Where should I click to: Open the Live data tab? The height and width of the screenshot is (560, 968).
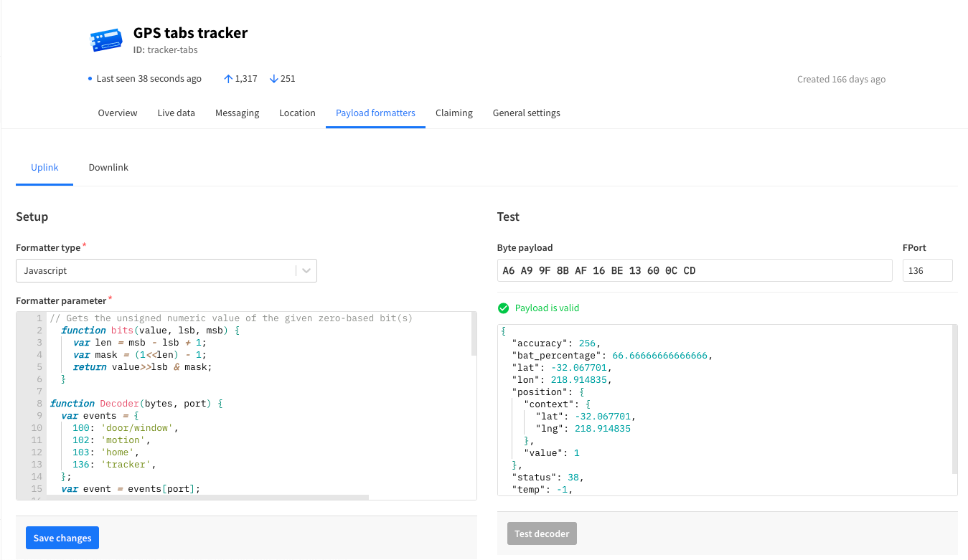pyautogui.click(x=176, y=113)
